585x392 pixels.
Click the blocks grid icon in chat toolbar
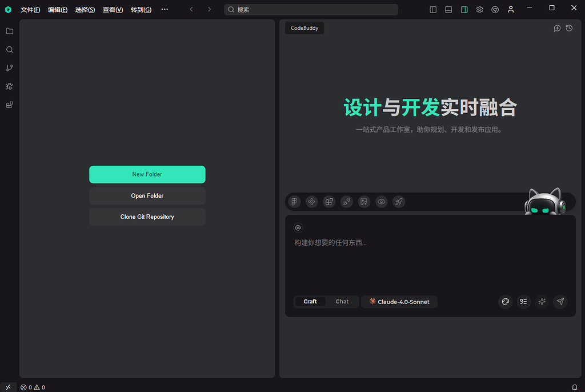[329, 202]
